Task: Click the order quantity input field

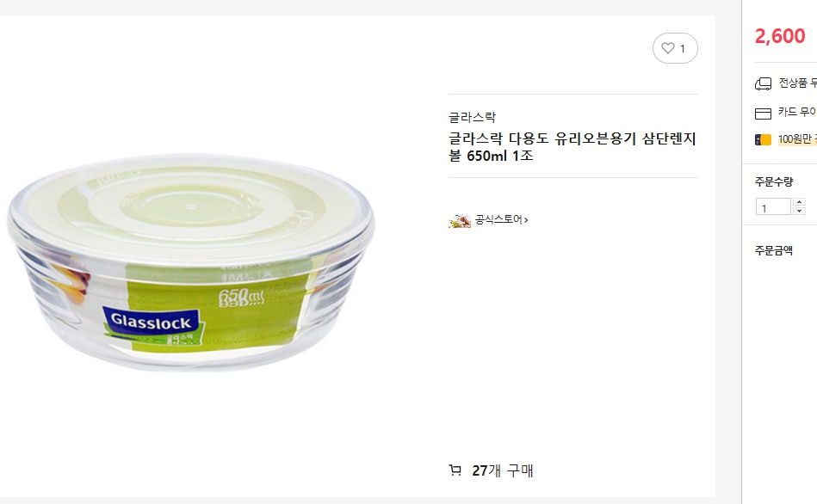Action: pyautogui.click(x=774, y=206)
